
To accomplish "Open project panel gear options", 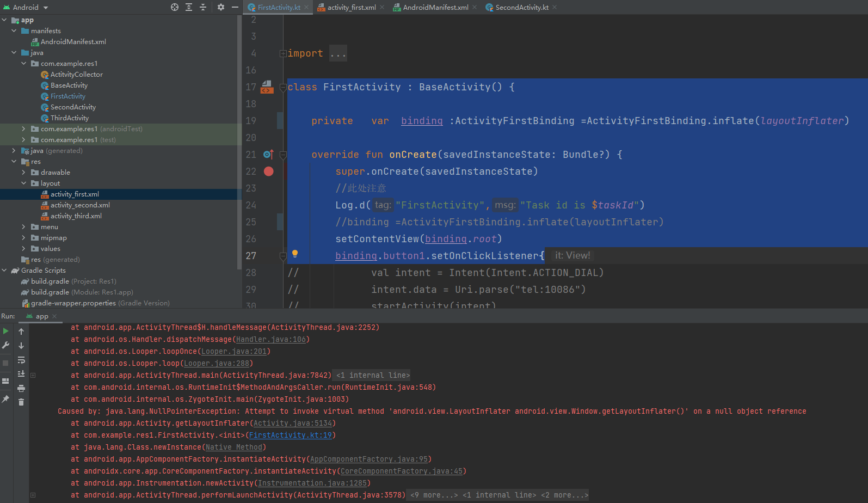I will coord(220,7).
